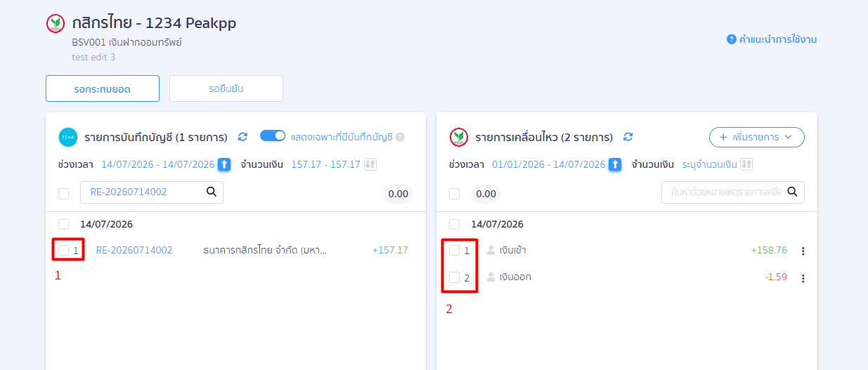Click the document search field containing RE-20260714002
This screenshot has height=370, width=868.
[152, 192]
